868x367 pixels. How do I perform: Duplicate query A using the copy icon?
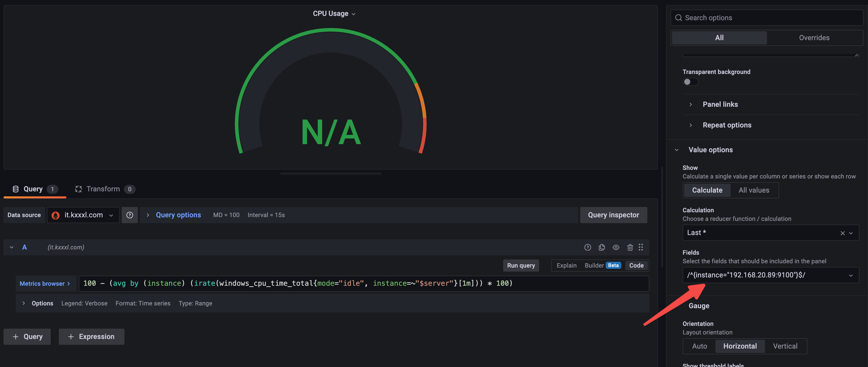coord(602,247)
